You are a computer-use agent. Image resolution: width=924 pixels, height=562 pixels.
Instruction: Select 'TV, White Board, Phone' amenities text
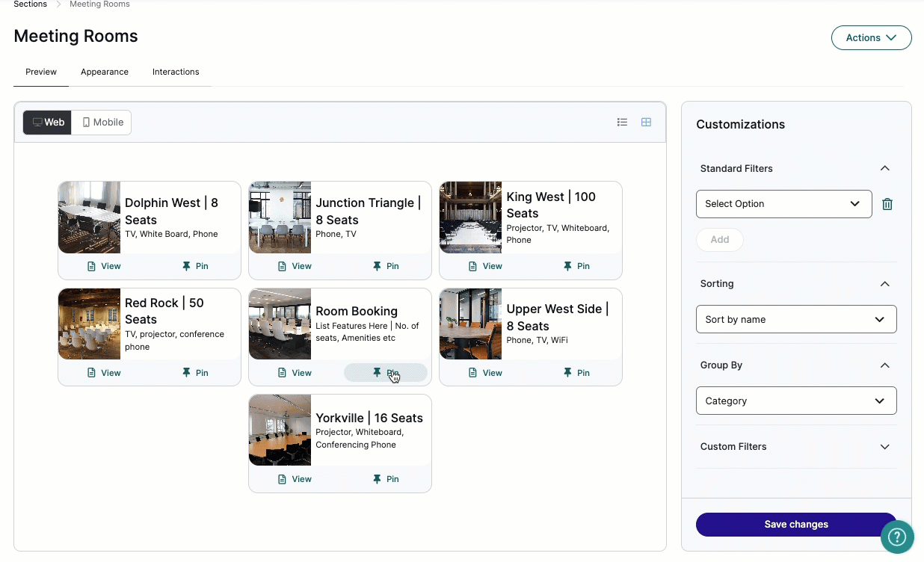[x=171, y=234]
